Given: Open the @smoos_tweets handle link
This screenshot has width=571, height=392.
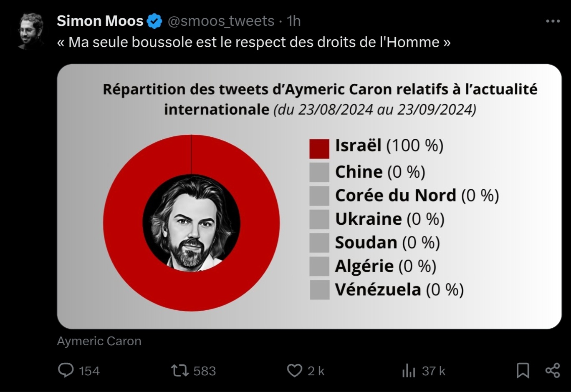Looking at the screenshot, I should pyautogui.click(x=221, y=21).
